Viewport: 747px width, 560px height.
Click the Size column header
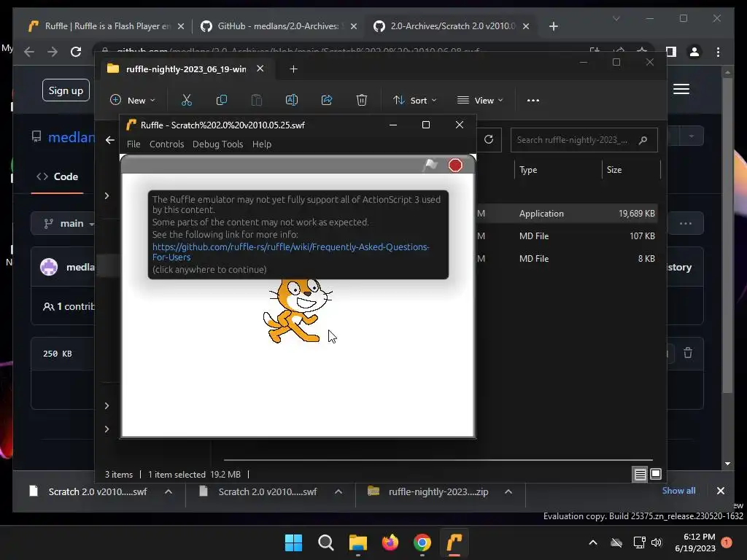[x=614, y=170]
